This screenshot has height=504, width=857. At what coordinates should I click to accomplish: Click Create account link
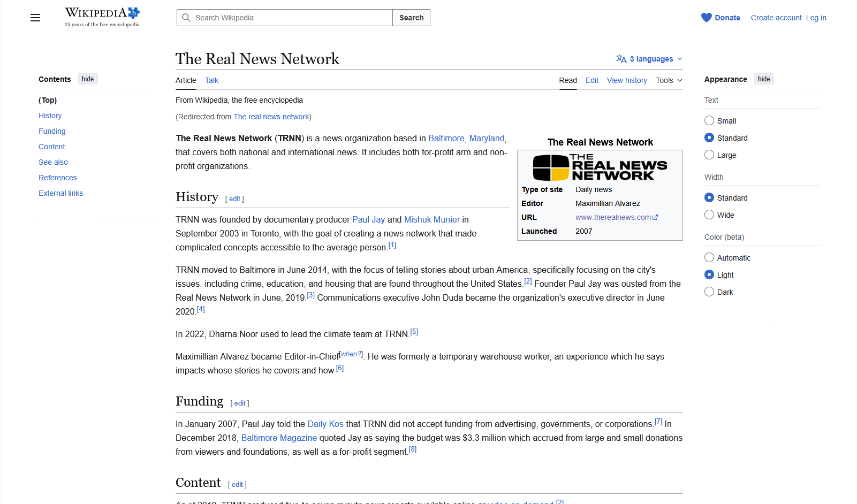[776, 18]
